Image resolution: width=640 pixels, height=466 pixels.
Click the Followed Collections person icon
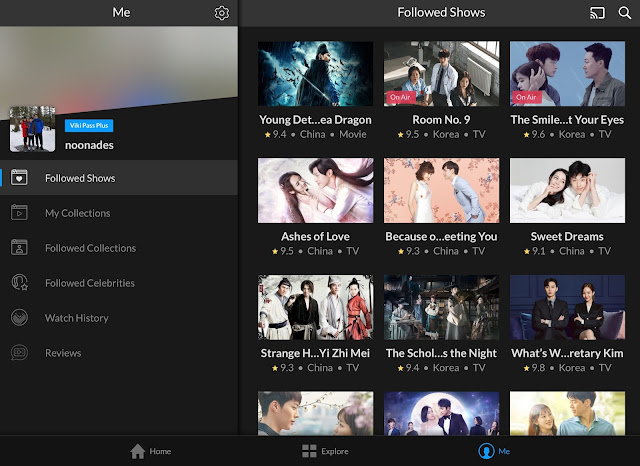point(19,248)
